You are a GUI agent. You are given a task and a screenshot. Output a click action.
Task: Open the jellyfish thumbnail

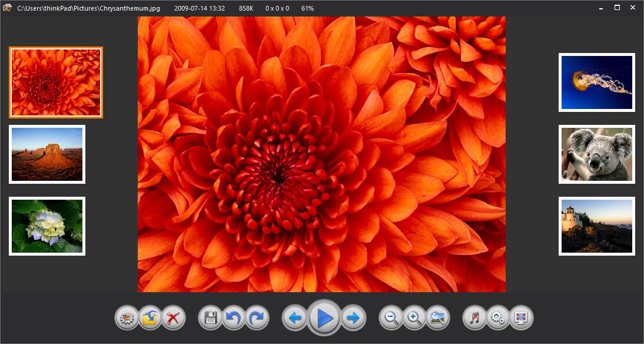click(596, 82)
